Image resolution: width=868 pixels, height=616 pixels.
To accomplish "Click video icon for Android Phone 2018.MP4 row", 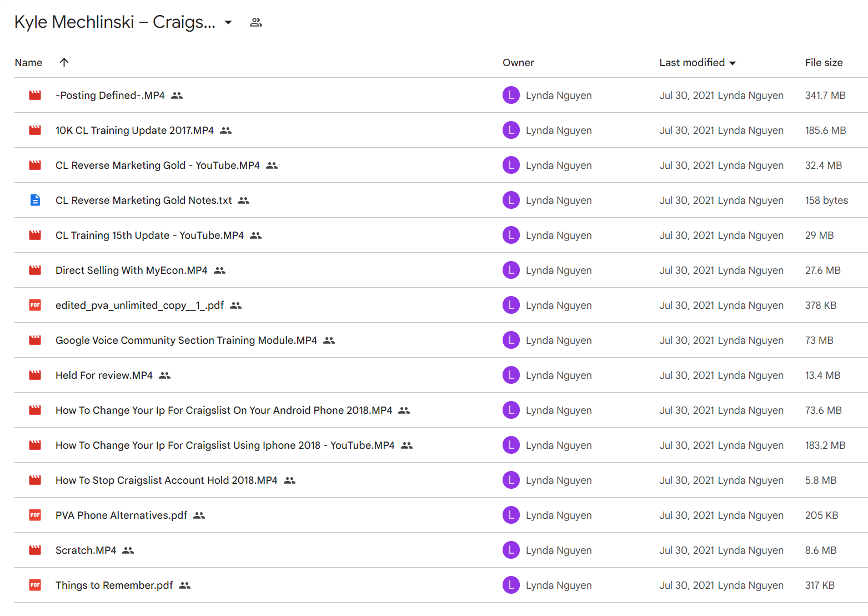I will coord(35,410).
